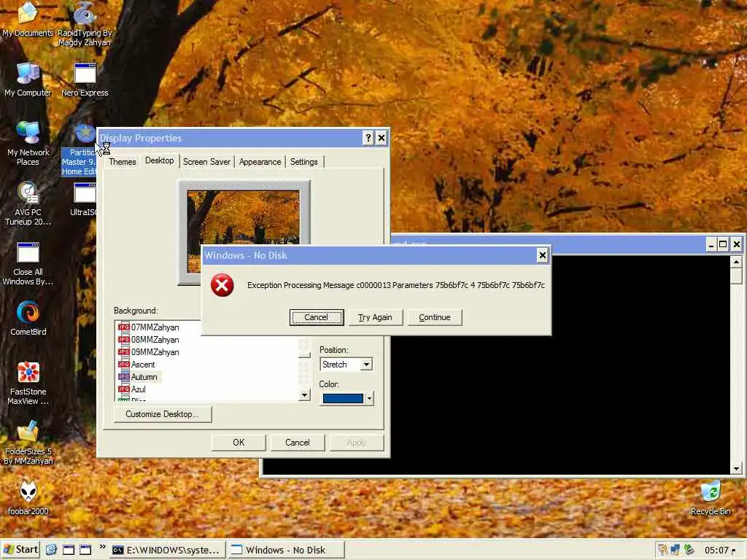Image resolution: width=747 pixels, height=560 pixels.
Task: Expand the Color picker dropdown arrow
Action: (369, 398)
